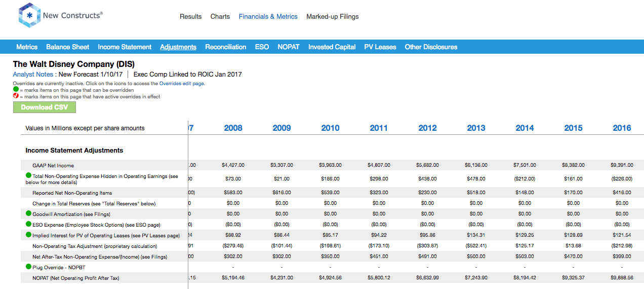The image size is (644, 289).
Task: Click Net After-Tax Non-Operating Expense row label
Action: tap(100, 257)
